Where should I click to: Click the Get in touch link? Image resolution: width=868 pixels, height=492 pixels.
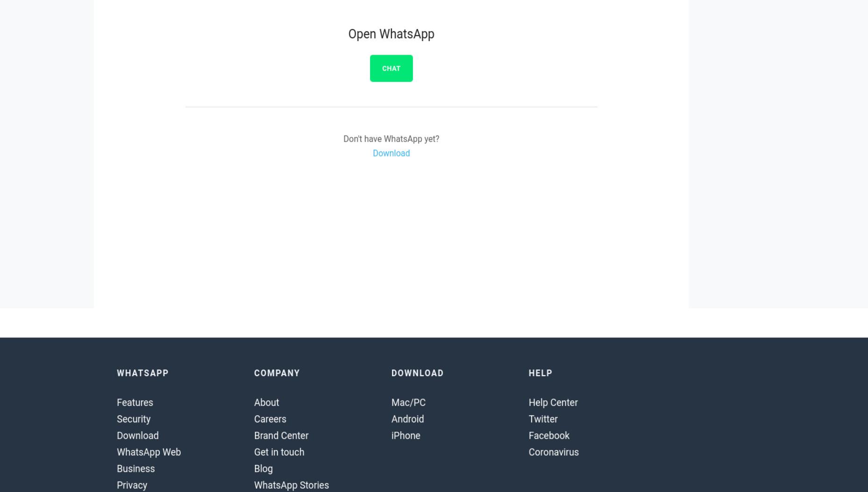tap(279, 452)
